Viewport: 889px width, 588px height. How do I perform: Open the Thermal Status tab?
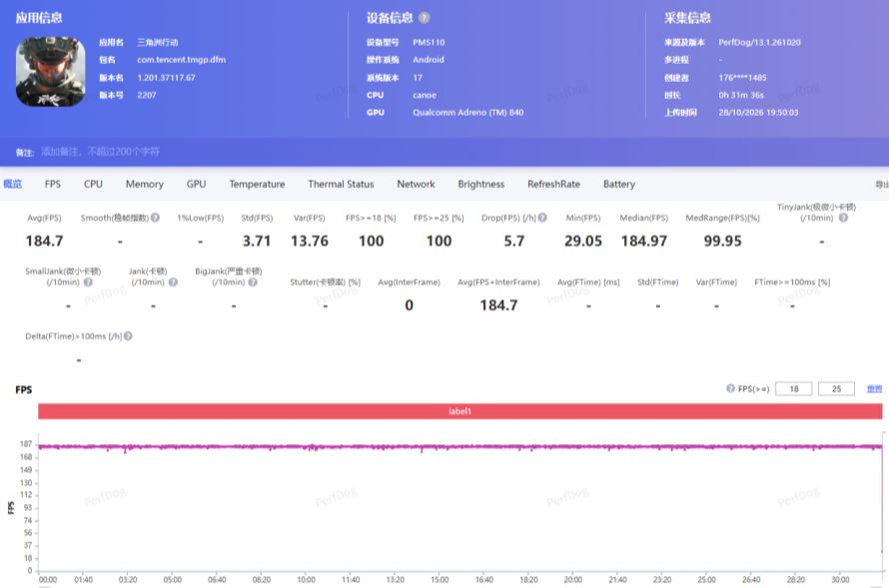pyautogui.click(x=341, y=184)
